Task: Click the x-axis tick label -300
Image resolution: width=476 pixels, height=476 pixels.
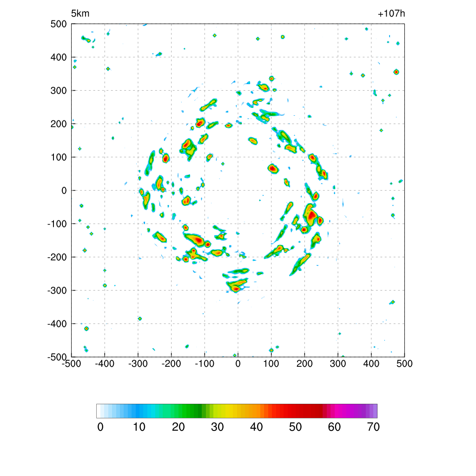Action: tap(138, 364)
